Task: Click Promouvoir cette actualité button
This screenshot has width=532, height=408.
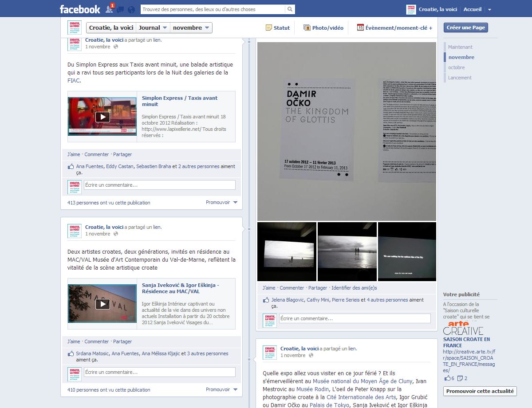Action: tap(480, 391)
